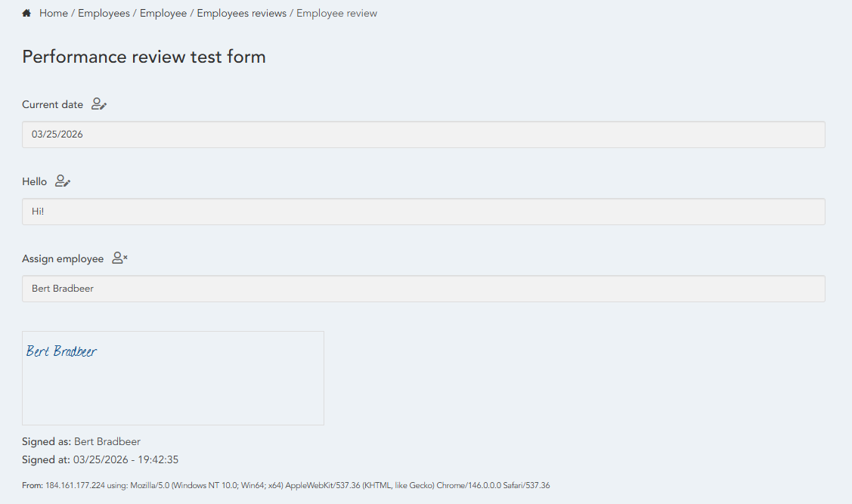
Task: Open the Employees reviews breadcrumb link
Action: (x=242, y=14)
